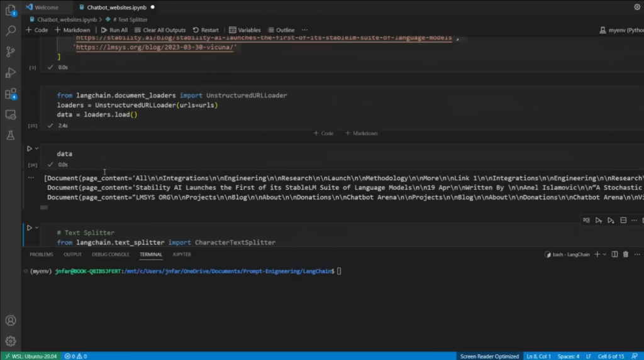644x360 pixels.
Task: Expand the new terminal profile dropdown
Action: point(604,254)
